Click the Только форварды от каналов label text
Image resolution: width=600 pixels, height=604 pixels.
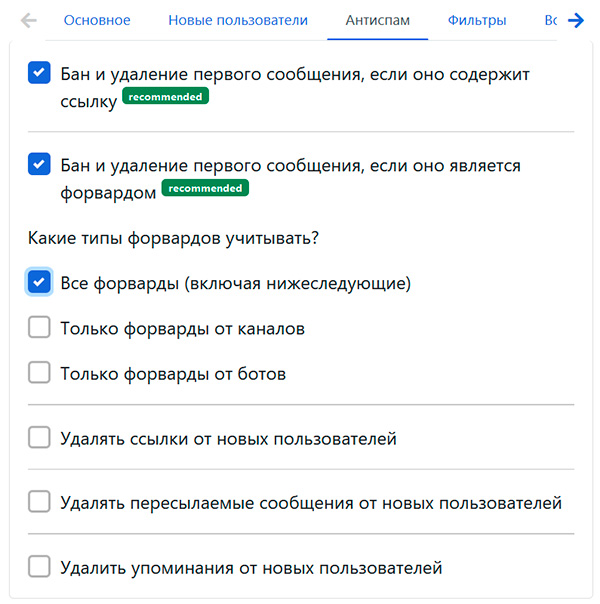pos(182,329)
